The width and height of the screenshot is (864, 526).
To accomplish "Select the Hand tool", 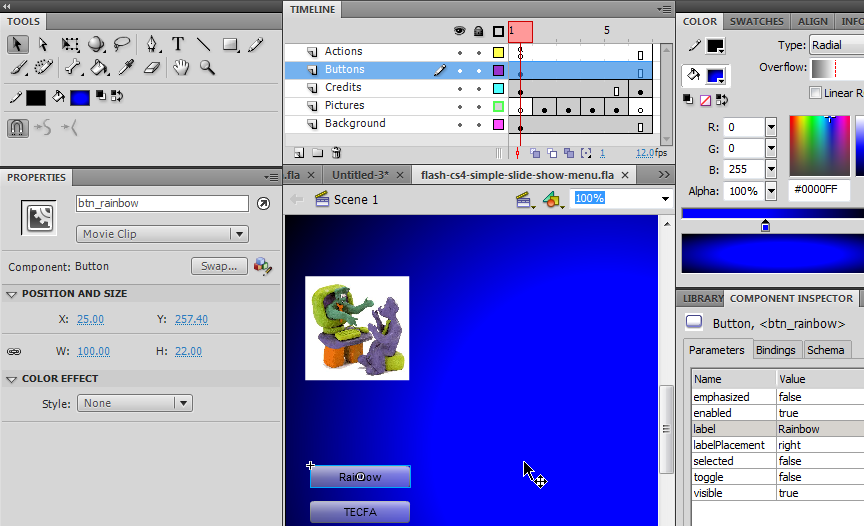I will 181,68.
